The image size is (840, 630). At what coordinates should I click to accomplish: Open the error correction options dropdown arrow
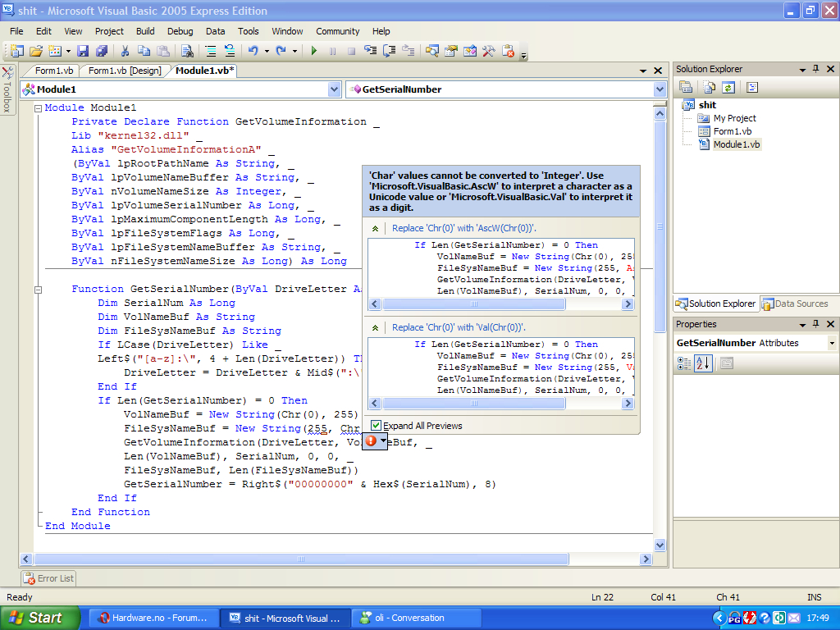[x=383, y=441]
